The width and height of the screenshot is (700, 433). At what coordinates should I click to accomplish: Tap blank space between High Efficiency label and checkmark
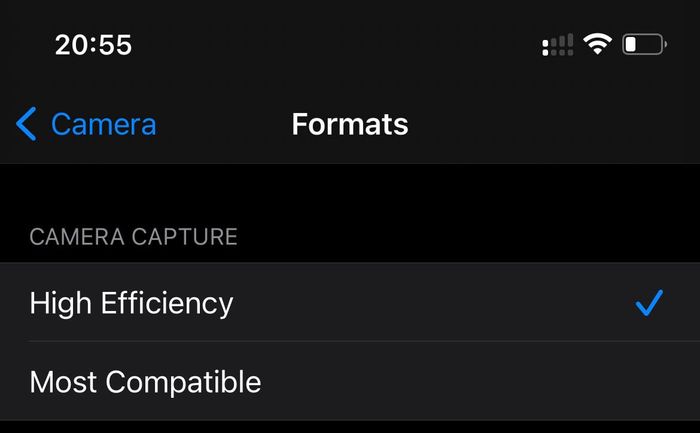[433, 303]
